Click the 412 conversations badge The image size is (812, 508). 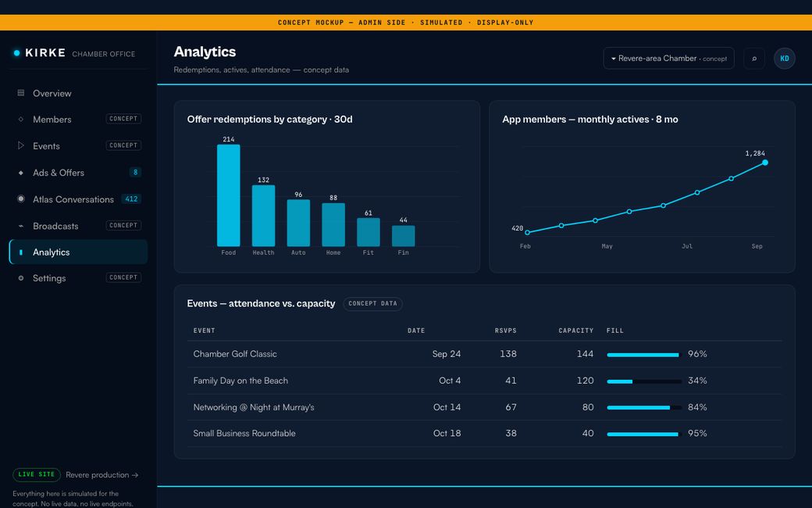pos(131,199)
